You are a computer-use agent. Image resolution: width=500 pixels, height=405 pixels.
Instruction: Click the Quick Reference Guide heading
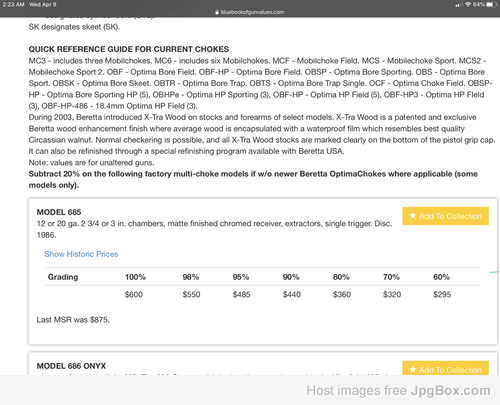tap(129, 49)
